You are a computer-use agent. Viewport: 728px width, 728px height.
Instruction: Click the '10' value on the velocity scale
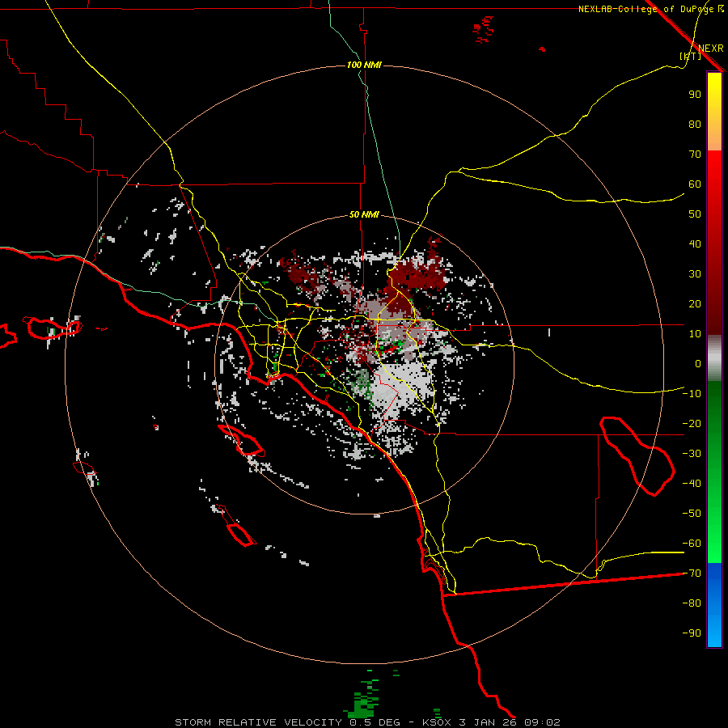coord(695,334)
